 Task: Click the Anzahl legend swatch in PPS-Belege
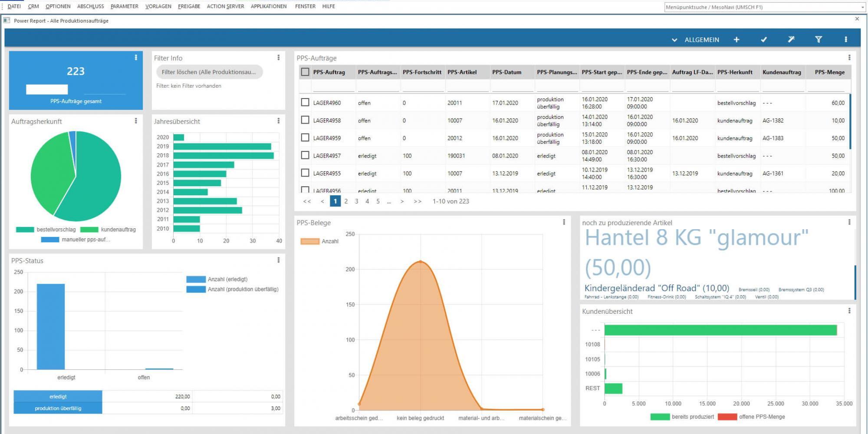click(310, 241)
